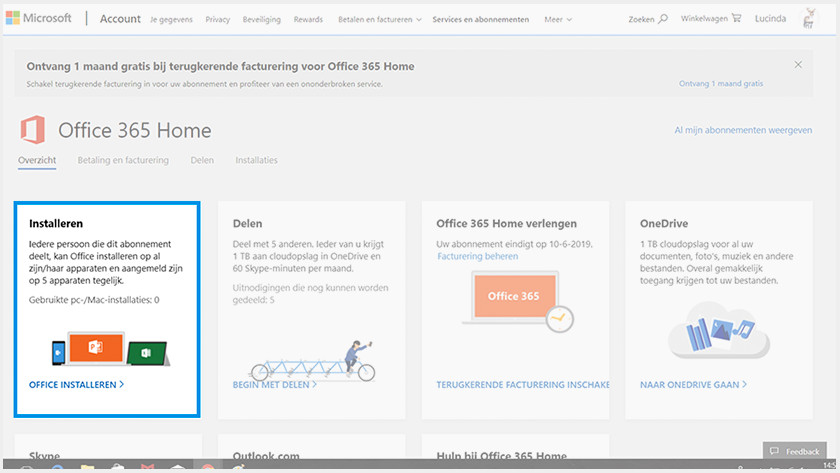Click the Office 365 Home verlengen heading
The image size is (840, 473).
506,223
